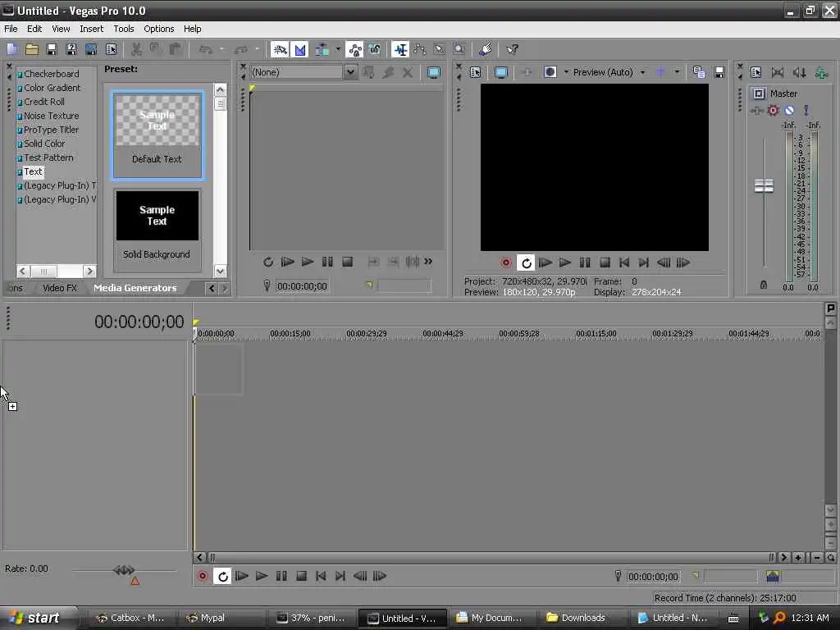Click Save Snapshot to File icon

point(719,72)
